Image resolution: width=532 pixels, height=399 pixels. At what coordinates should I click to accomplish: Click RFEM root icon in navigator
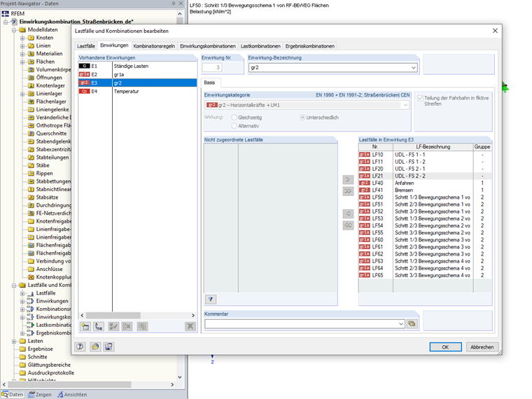(x=6, y=13)
